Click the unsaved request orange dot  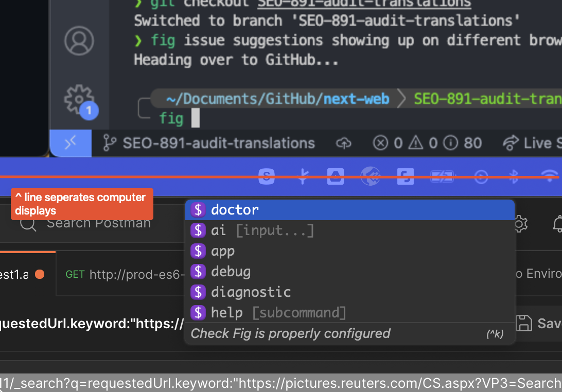40,274
